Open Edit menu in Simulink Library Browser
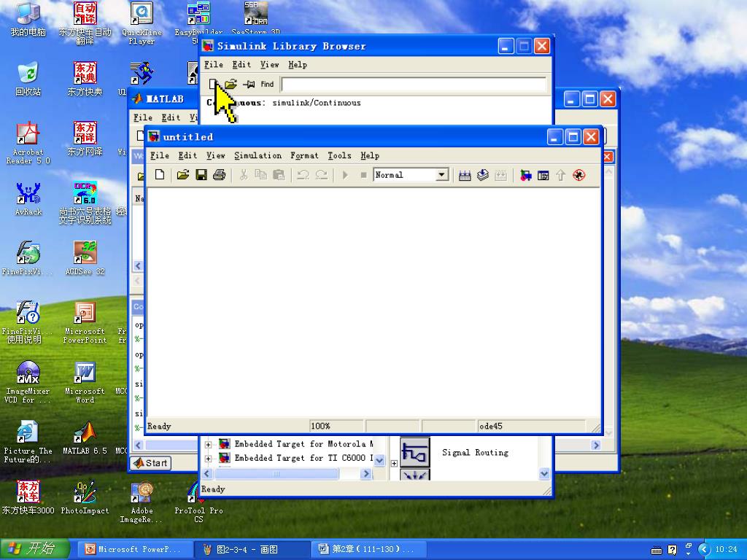Viewport: 747px width, 560px height. 241,64
